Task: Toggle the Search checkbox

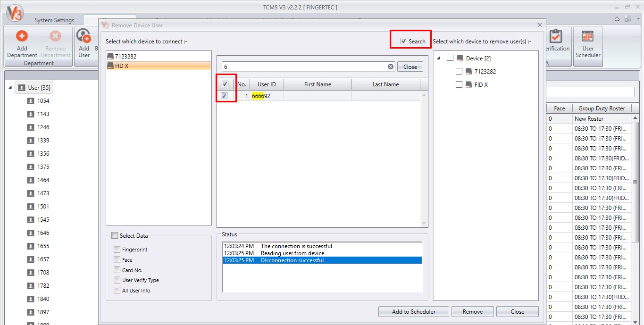Action: point(404,41)
